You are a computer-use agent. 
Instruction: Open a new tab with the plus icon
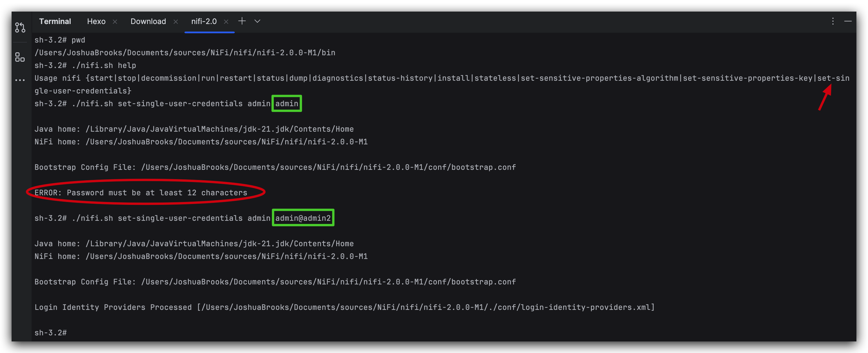click(242, 21)
